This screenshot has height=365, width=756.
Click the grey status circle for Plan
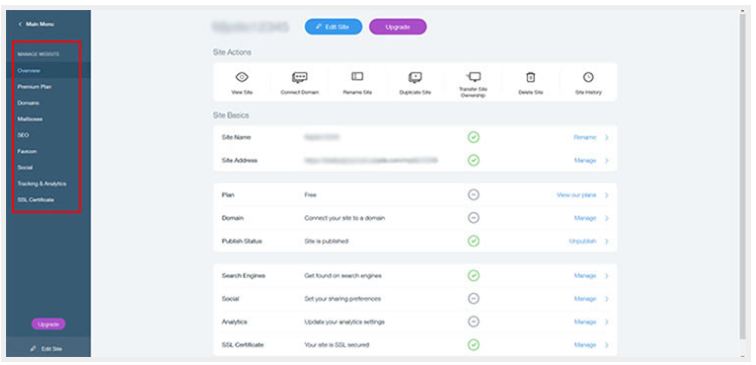pyautogui.click(x=473, y=195)
